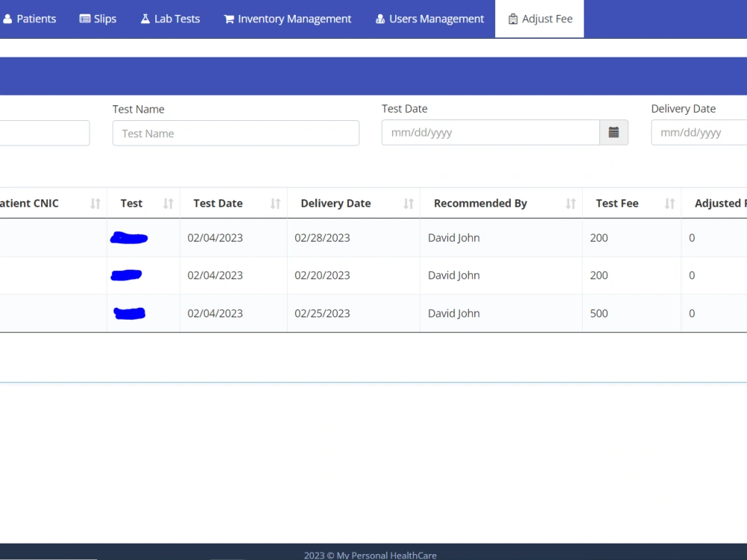Focus the Delivery Date input field

click(x=699, y=132)
